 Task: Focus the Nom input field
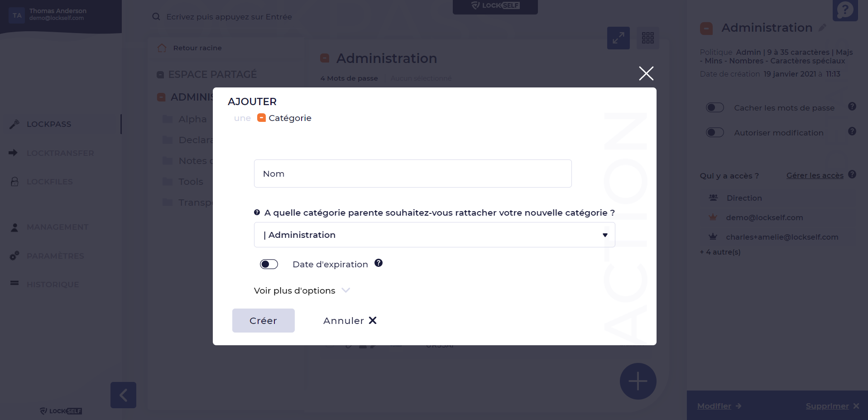[412, 174]
